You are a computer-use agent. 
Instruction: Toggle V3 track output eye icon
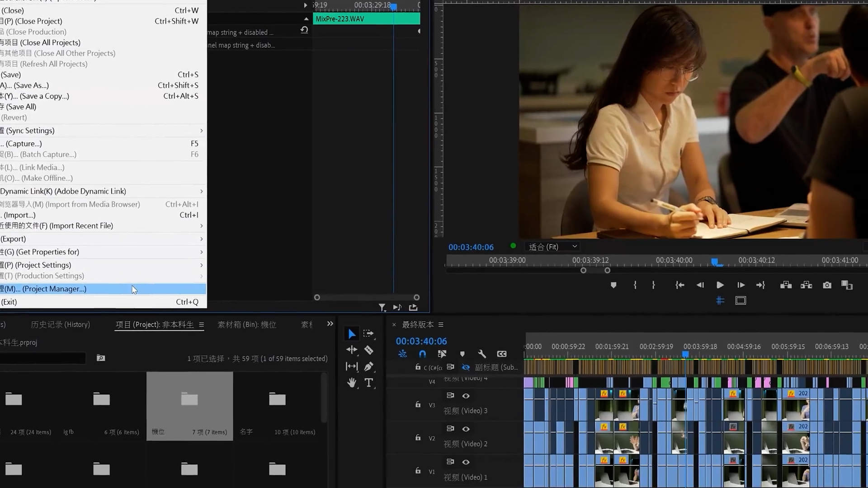click(466, 396)
